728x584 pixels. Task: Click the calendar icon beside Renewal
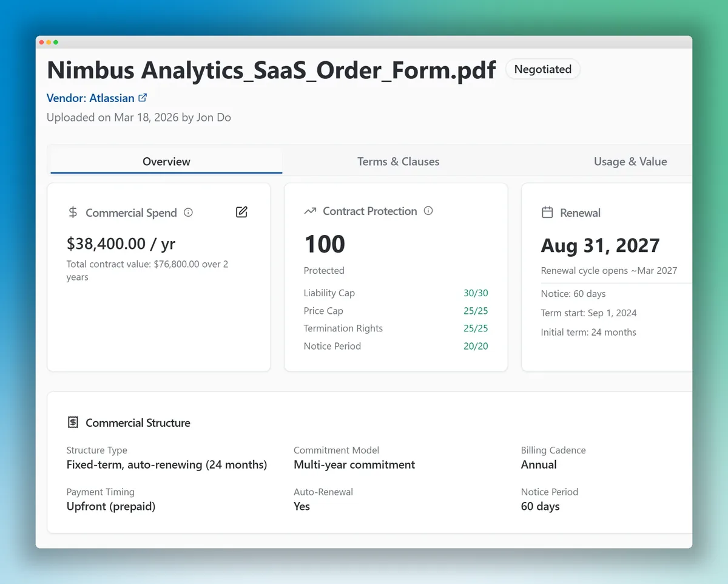point(547,212)
